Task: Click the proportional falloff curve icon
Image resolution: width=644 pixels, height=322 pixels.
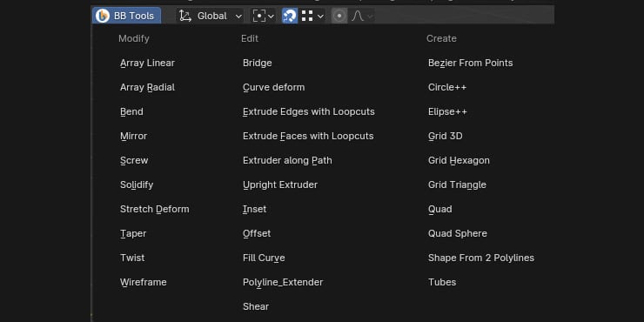Action: pos(358,16)
